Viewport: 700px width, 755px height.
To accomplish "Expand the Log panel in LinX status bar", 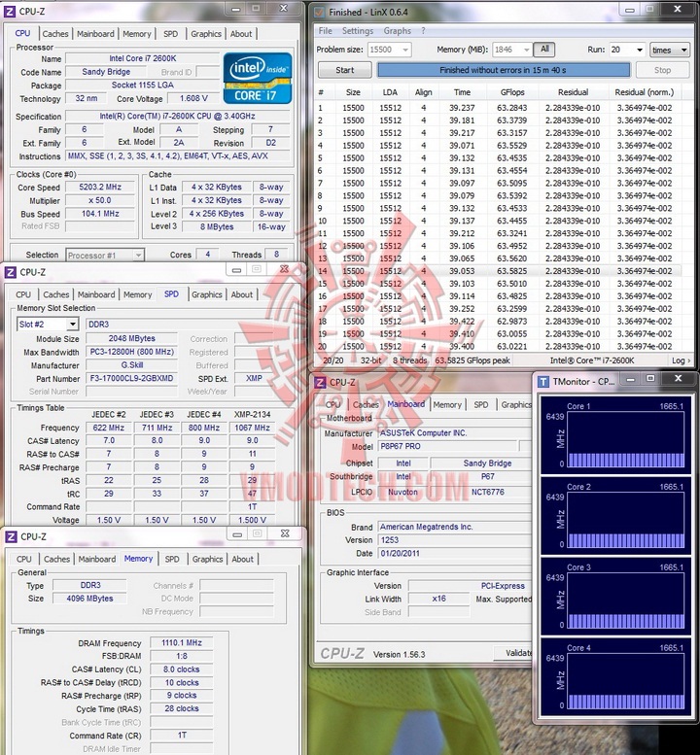I will click(681, 360).
